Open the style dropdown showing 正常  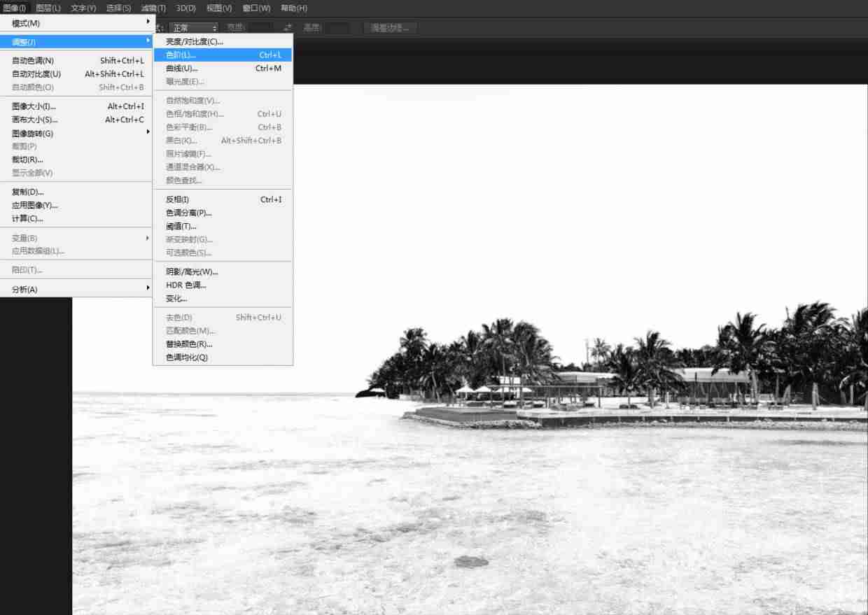click(x=194, y=28)
